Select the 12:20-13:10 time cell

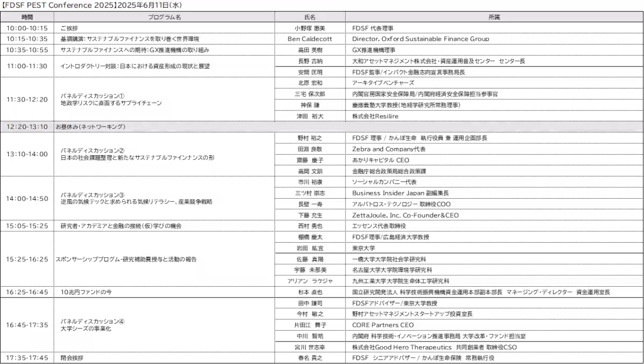(x=27, y=127)
